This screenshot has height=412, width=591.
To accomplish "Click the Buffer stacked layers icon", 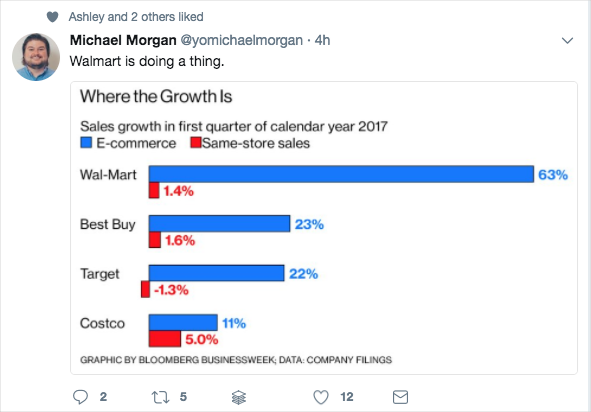I will [x=239, y=397].
